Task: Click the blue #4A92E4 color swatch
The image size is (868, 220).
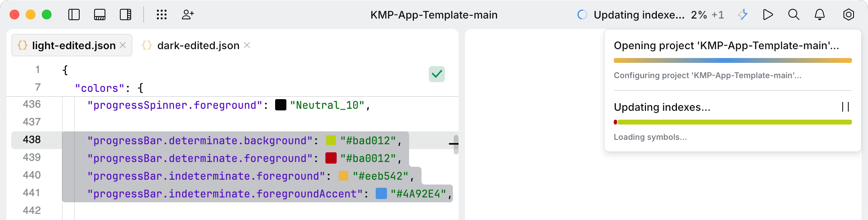Action: (x=381, y=193)
